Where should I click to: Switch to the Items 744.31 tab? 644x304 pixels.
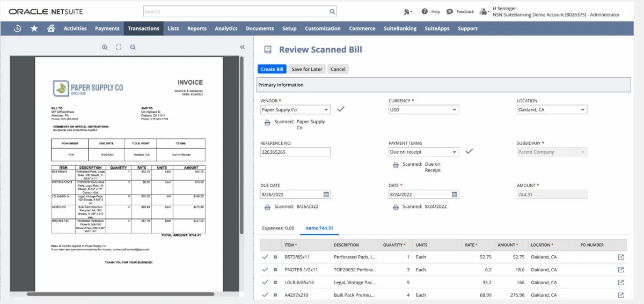coord(319,228)
